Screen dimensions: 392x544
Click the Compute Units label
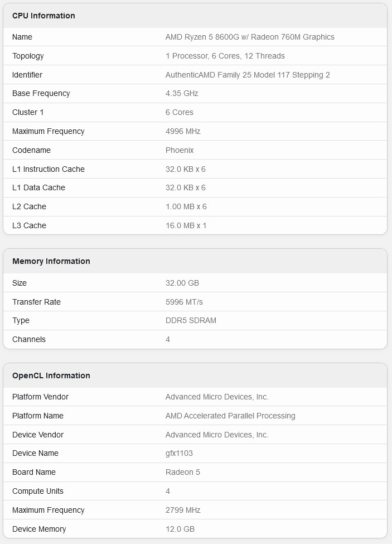point(38,491)
